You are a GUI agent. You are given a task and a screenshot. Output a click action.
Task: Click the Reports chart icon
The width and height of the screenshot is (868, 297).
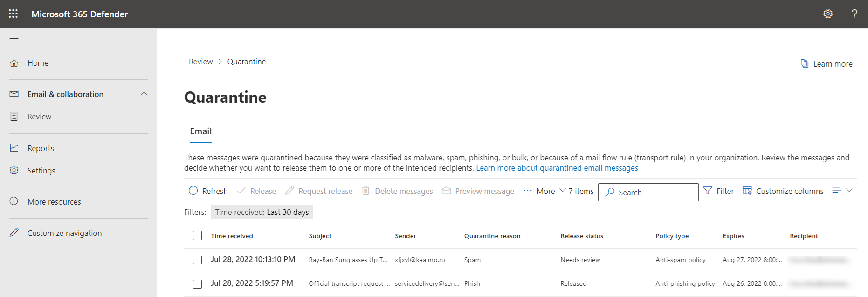14,148
